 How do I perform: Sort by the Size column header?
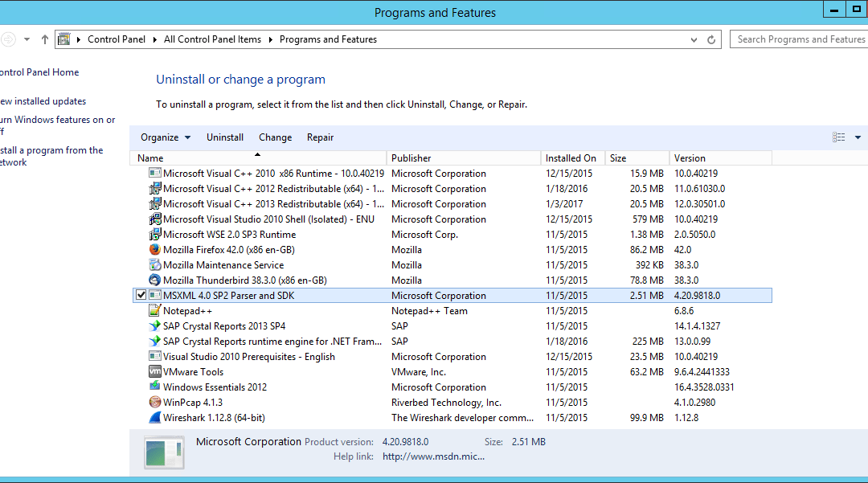pyautogui.click(x=637, y=158)
